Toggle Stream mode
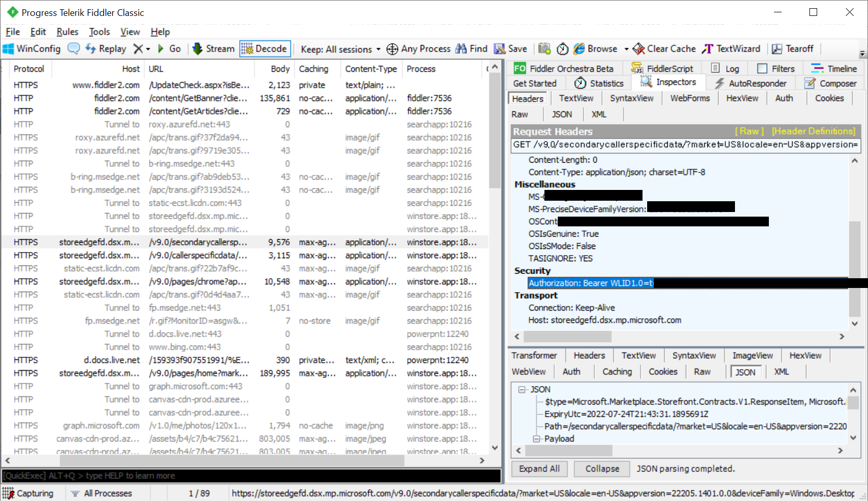Viewport: 868px width, 501px height. pyautogui.click(x=214, y=49)
